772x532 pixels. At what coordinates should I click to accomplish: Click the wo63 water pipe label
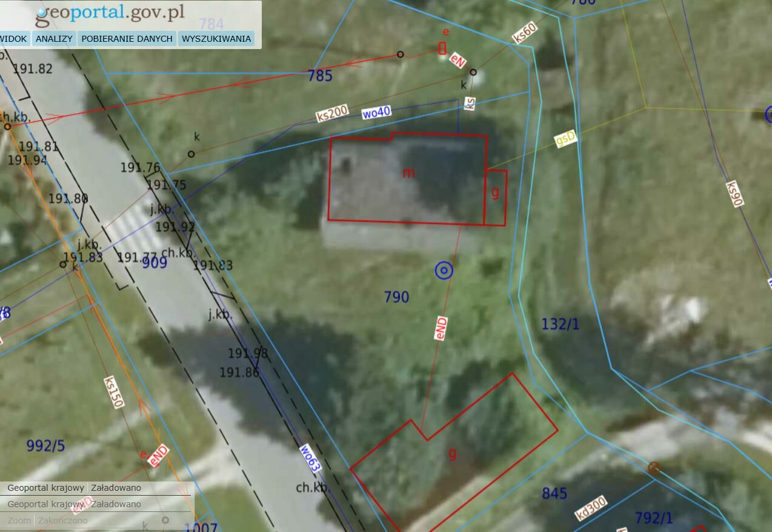pos(310,459)
